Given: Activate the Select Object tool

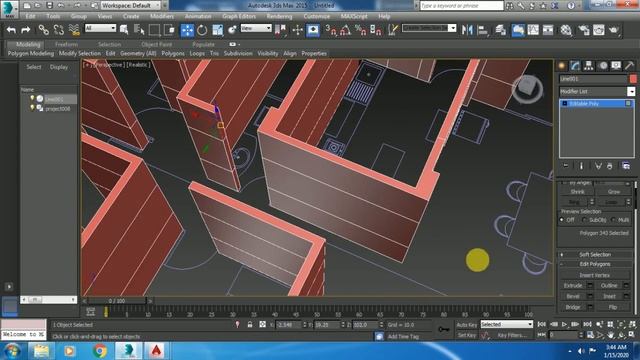Looking at the screenshot, I should (x=124, y=30).
